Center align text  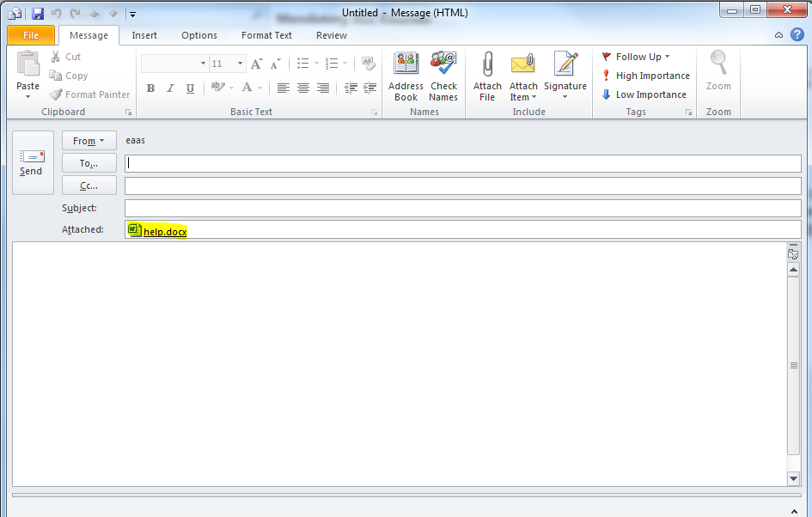(x=303, y=88)
